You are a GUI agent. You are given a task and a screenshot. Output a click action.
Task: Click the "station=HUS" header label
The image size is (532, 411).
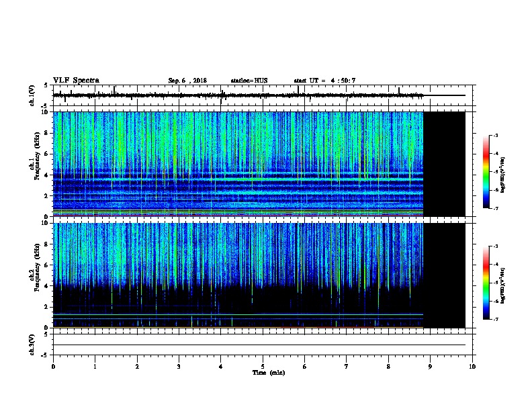click(x=249, y=81)
